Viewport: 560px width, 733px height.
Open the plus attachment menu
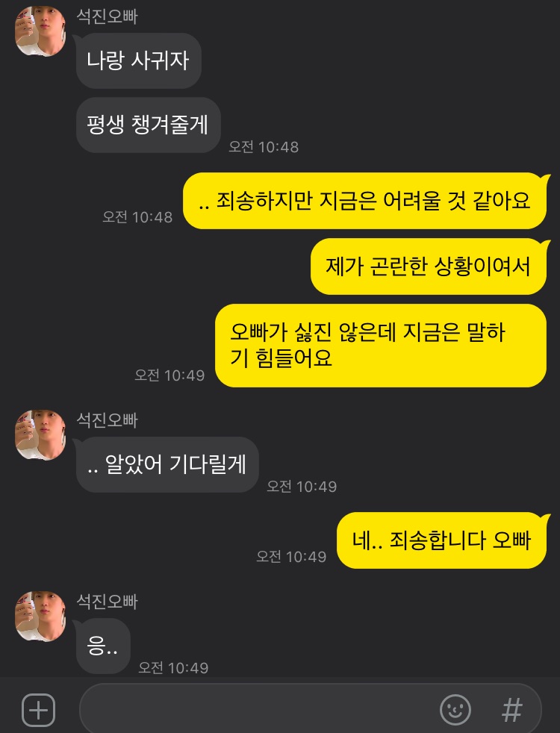click(39, 710)
